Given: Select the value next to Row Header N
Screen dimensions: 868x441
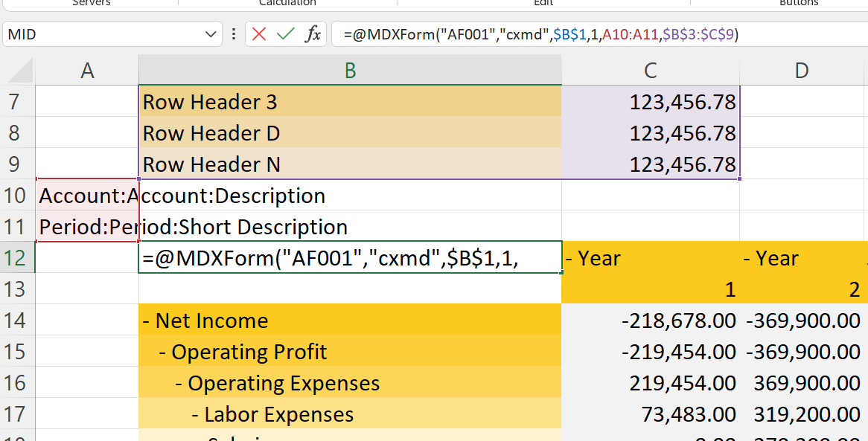Looking at the screenshot, I should [x=650, y=164].
